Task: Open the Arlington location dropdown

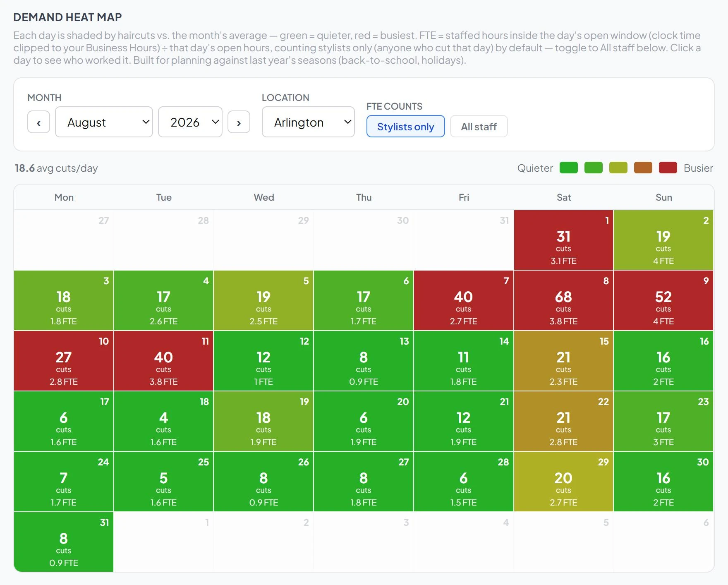Action: pyautogui.click(x=308, y=122)
